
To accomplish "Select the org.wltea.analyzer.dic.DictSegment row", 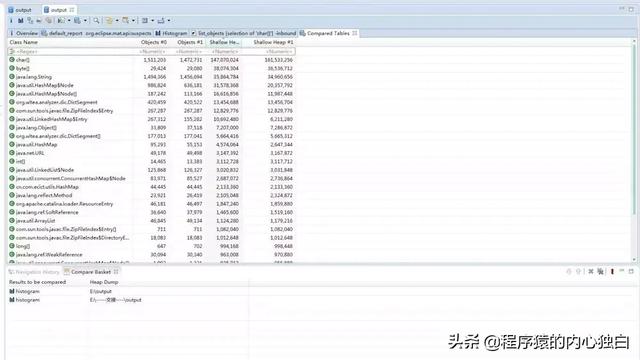I will pyautogui.click(x=151, y=102).
